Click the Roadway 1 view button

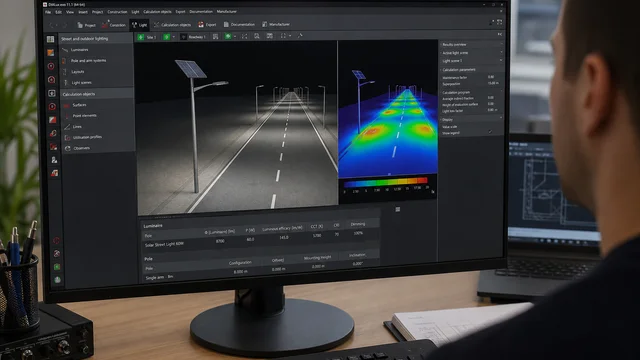[193, 37]
